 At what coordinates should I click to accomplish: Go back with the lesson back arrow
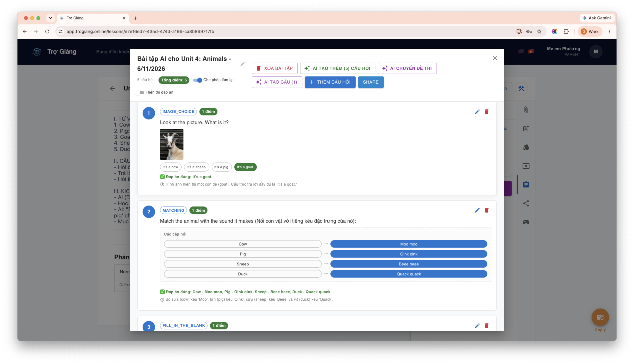pos(112,88)
